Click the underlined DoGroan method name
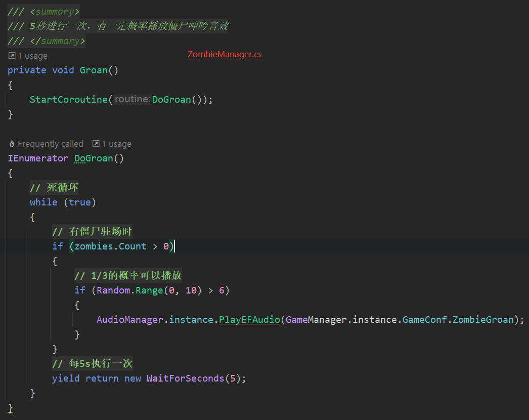The height and width of the screenshot is (420, 529). (x=93, y=158)
